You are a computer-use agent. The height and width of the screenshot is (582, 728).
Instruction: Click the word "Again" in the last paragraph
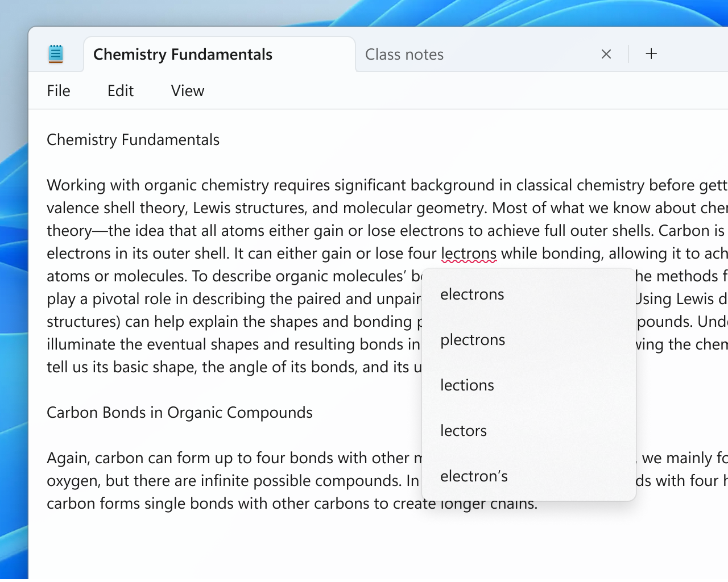(67, 458)
